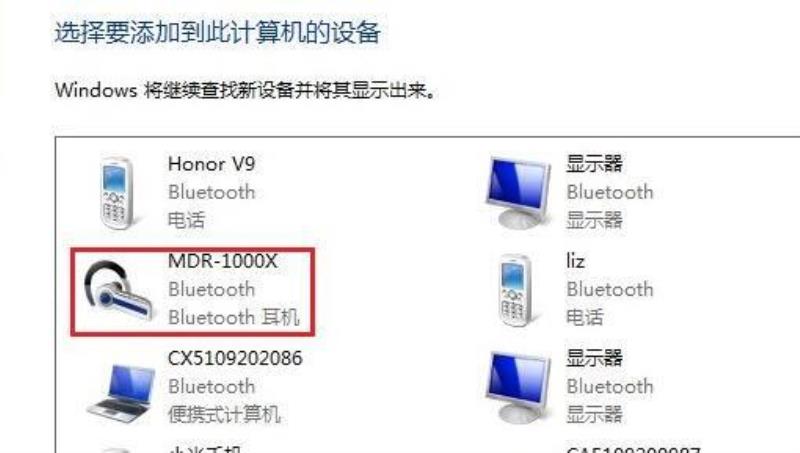
Task: Click the Bluetooth label under MDR-1000X
Action: coord(212,289)
